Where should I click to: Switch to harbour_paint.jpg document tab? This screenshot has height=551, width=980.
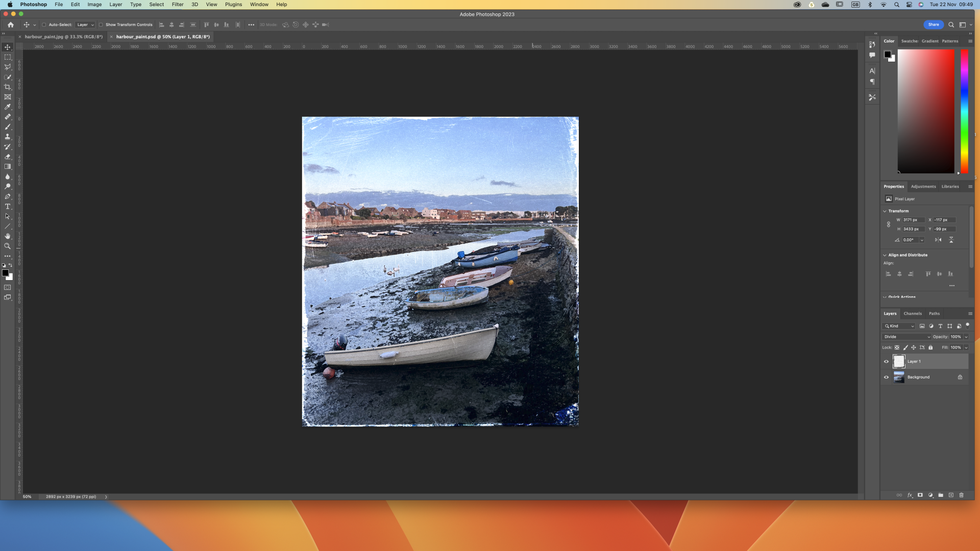coord(63,37)
